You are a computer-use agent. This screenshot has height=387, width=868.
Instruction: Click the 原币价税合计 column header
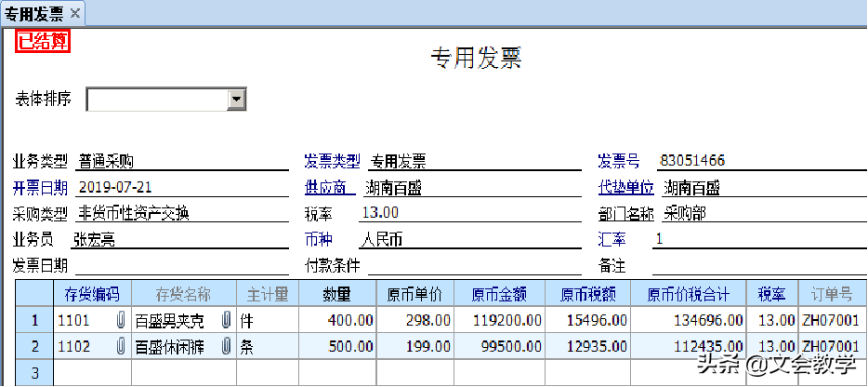coord(688,294)
